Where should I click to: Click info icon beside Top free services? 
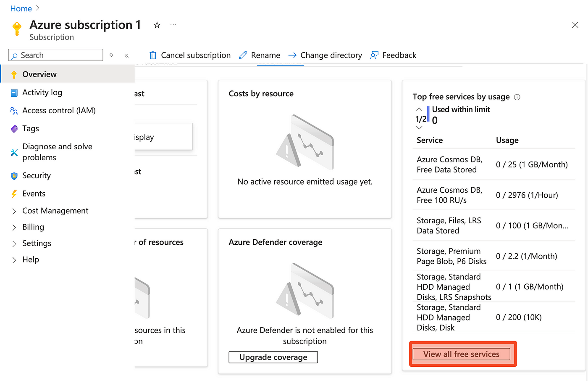(x=517, y=97)
